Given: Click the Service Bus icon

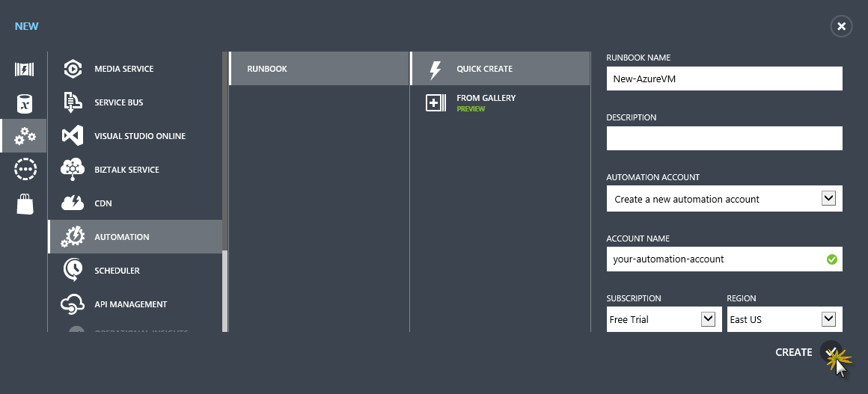Looking at the screenshot, I should pyautogui.click(x=73, y=102).
